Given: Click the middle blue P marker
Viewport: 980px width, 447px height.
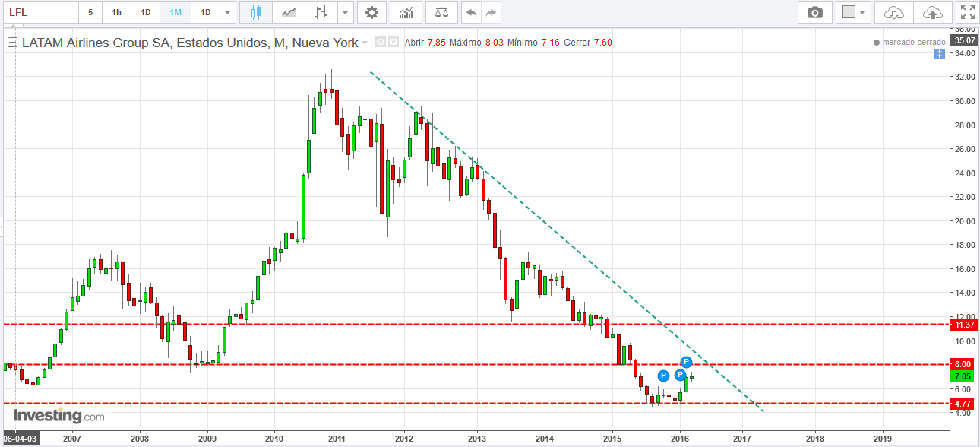Looking at the screenshot, I should 681,376.
